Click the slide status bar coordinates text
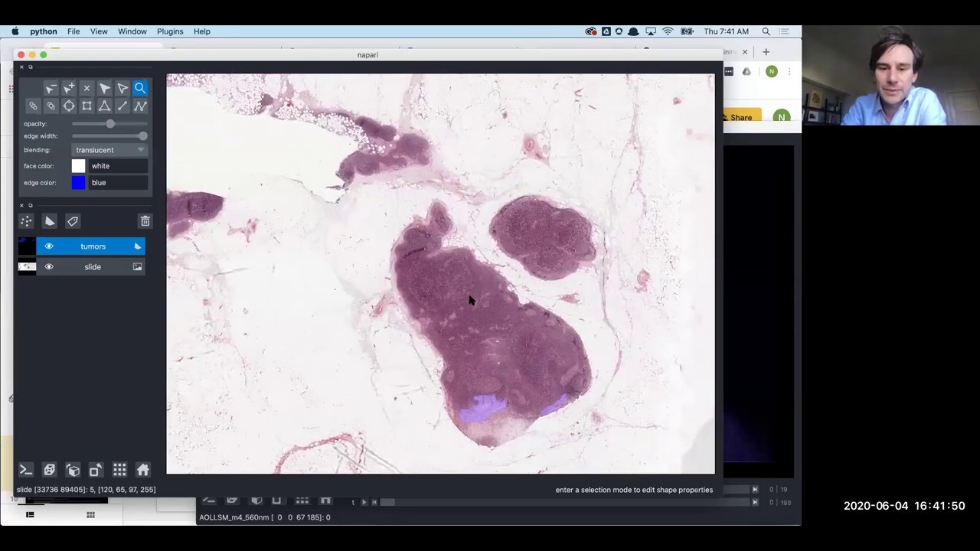 (x=86, y=490)
